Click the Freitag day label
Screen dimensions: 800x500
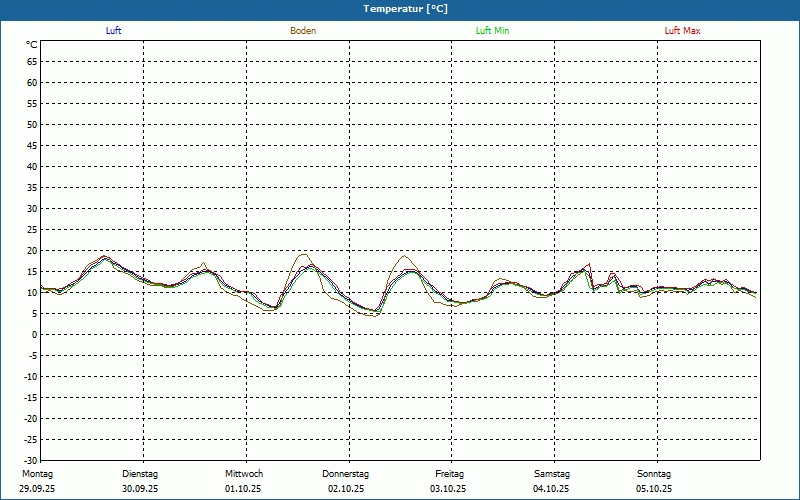pyautogui.click(x=449, y=474)
